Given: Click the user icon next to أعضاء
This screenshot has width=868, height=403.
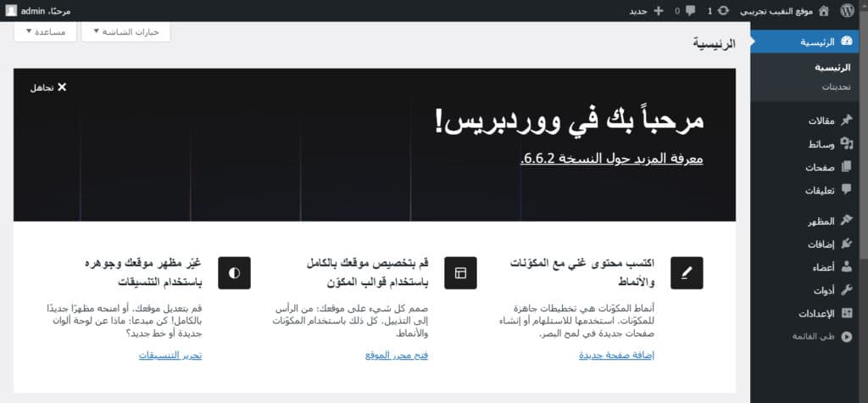Looking at the screenshot, I should (x=846, y=266).
